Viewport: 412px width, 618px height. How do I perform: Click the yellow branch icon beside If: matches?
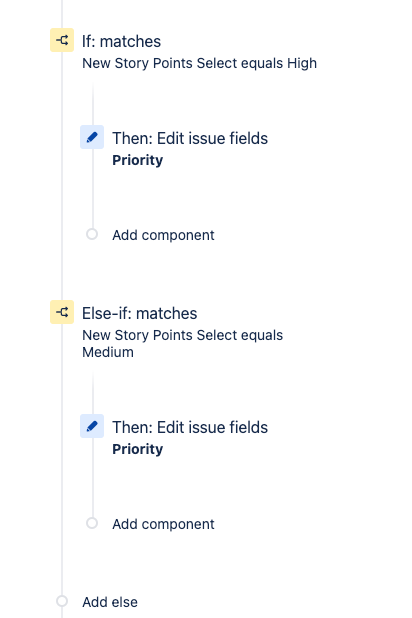coord(62,40)
